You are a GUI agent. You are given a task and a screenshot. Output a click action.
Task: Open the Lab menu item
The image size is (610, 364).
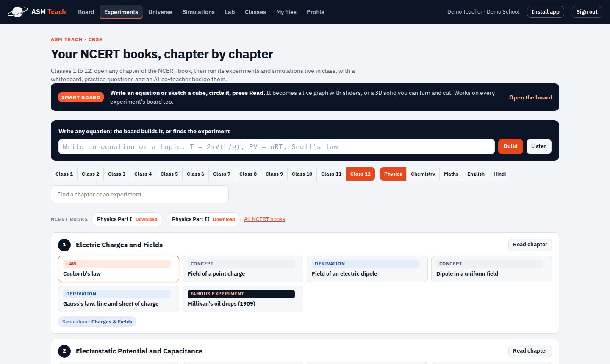(230, 12)
